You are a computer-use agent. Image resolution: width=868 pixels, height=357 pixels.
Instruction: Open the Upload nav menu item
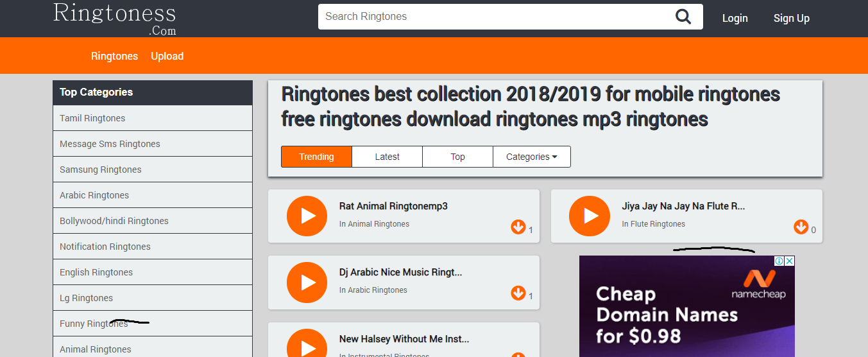click(167, 56)
